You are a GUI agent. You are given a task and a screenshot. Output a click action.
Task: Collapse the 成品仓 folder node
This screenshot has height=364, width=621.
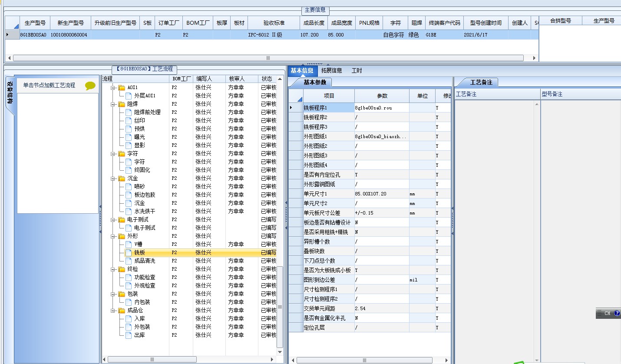tap(113, 310)
